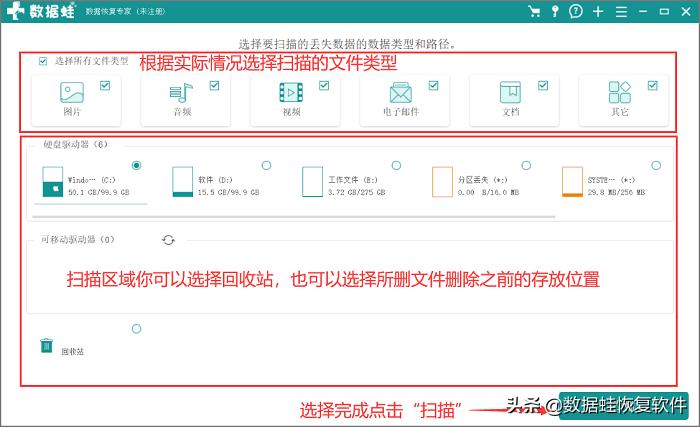Select the 软件 (D:) drive radio button
The height and width of the screenshot is (427, 700).
point(267,166)
